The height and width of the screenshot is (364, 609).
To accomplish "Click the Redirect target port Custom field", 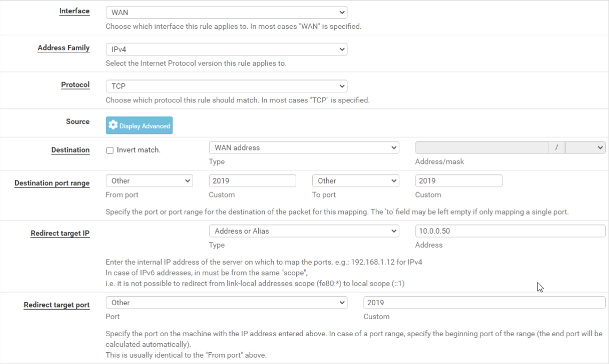I will (x=484, y=303).
